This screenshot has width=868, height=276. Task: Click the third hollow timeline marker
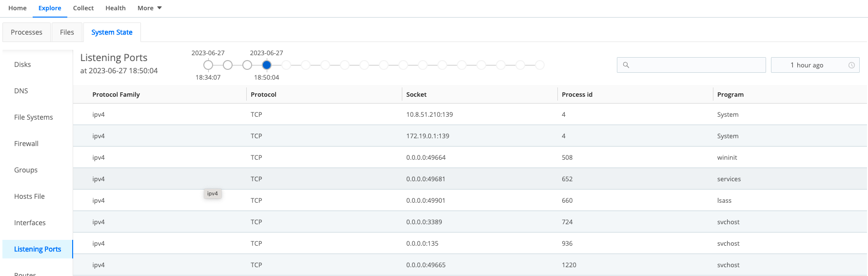point(247,65)
